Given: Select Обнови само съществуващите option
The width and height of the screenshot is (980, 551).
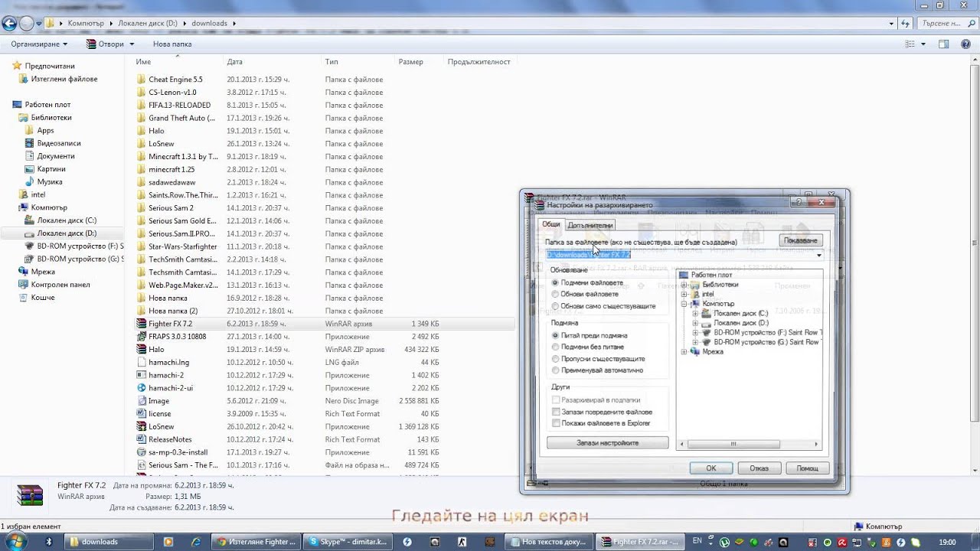Looking at the screenshot, I should click(x=555, y=306).
